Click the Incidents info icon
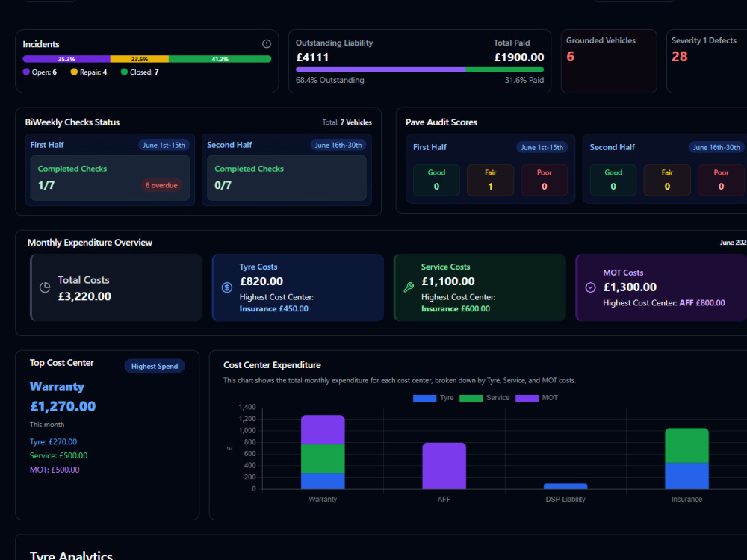The width and height of the screenshot is (747, 560). 267,44
